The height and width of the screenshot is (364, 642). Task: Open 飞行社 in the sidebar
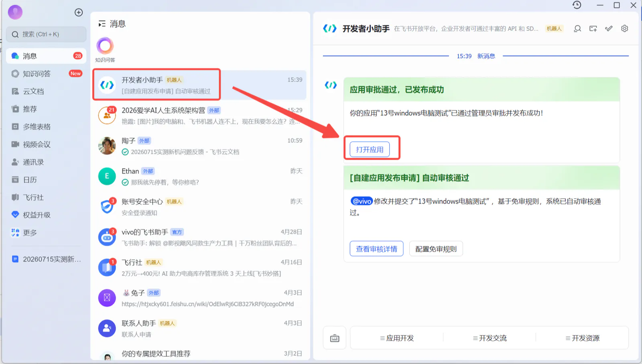[46, 197]
